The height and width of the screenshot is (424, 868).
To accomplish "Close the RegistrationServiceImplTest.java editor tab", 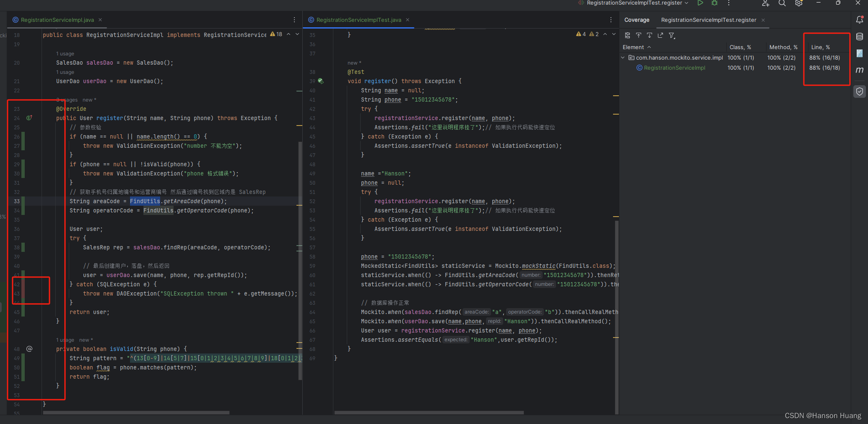I will pyautogui.click(x=408, y=20).
